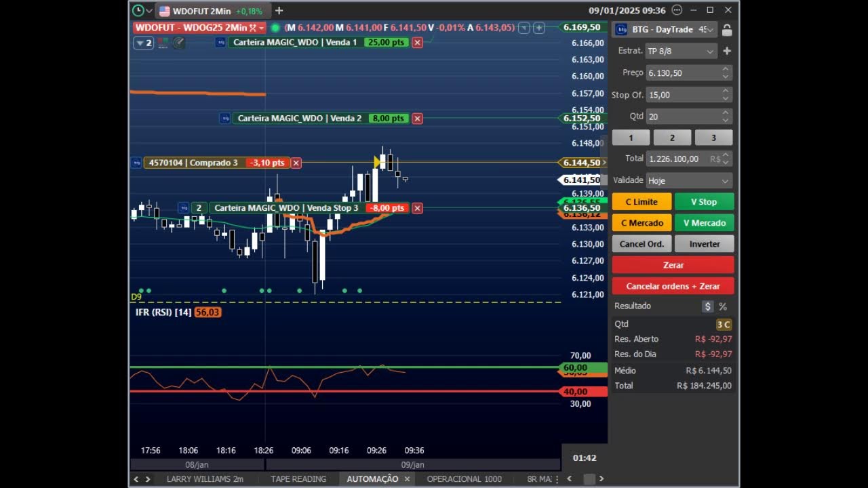
Task: Click the red Zerar button
Action: [x=673, y=265]
